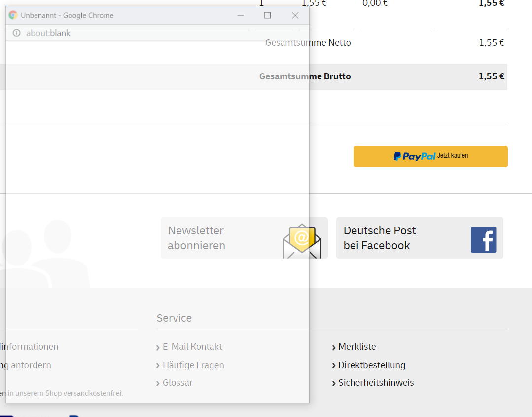The width and height of the screenshot is (532, 417).
Task: Open the E-Mail Kontakt link
Action: pyautogui.click(x=192, y=347)
